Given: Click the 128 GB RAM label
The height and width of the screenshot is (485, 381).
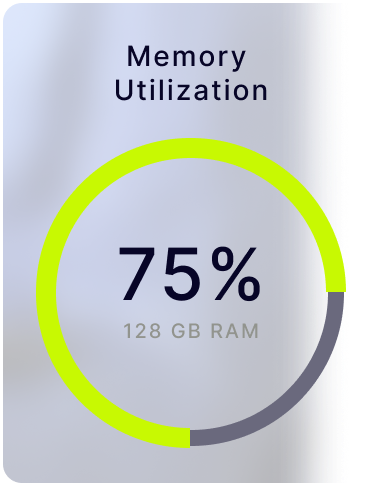Looking at the screenshot, I should 191,331.
